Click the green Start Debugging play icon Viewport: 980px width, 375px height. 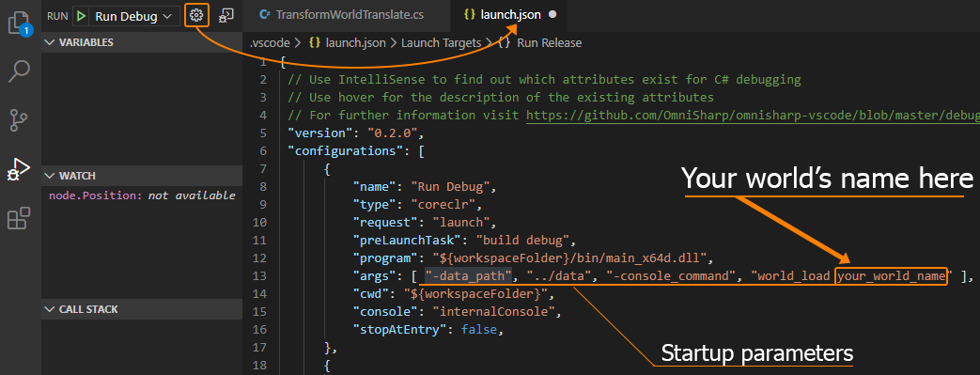tap(81, 16)
